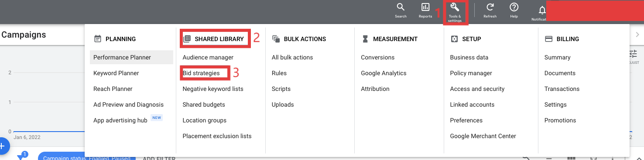644x160 pixels.
Task: Select Bid strategies under Shared Library
Action: tap(201, 73)
